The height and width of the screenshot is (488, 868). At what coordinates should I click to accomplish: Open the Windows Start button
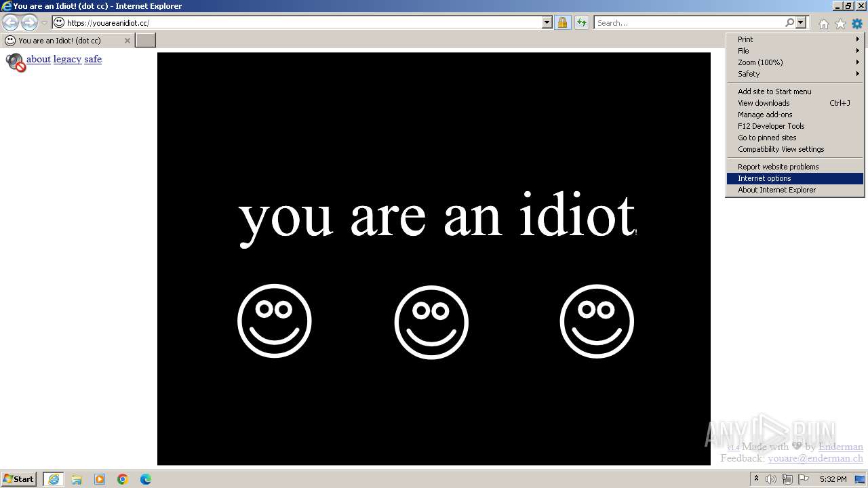[x=18, y=479]
